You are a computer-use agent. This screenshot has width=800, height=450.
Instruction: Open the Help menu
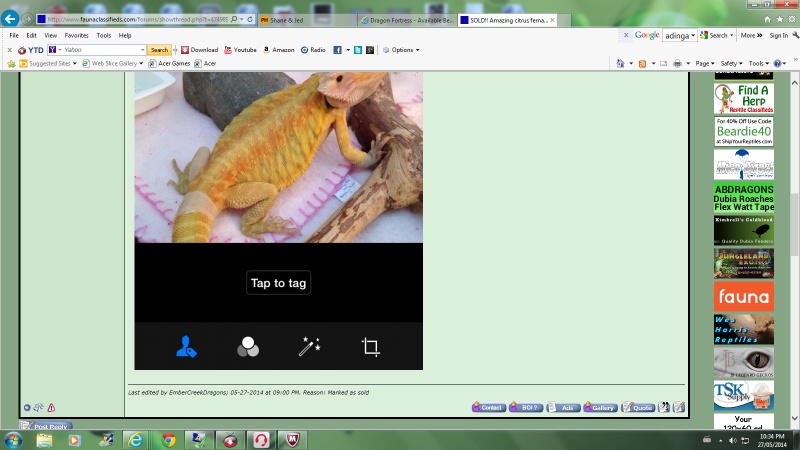tap(125, 36)
